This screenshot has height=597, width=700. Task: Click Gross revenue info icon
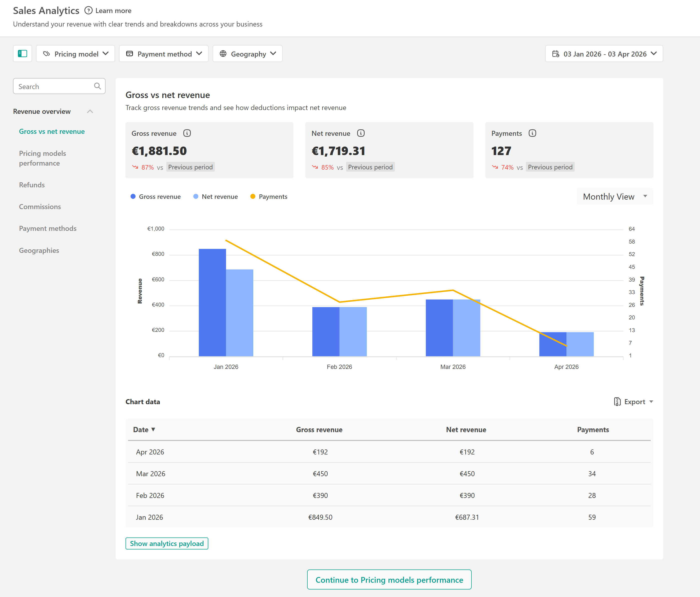[x=187, y=133]
